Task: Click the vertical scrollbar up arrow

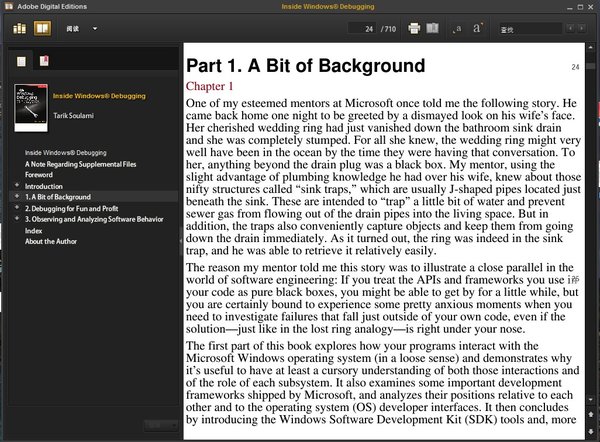Action: pyautogui.click(x=590, y=48)
